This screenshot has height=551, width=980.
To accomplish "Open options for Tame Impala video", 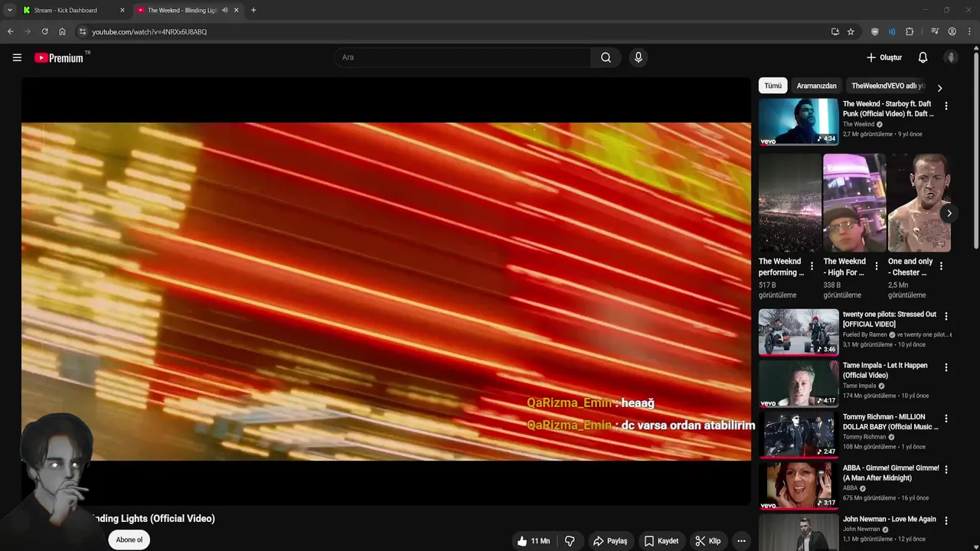I will (x=946, y=367).
